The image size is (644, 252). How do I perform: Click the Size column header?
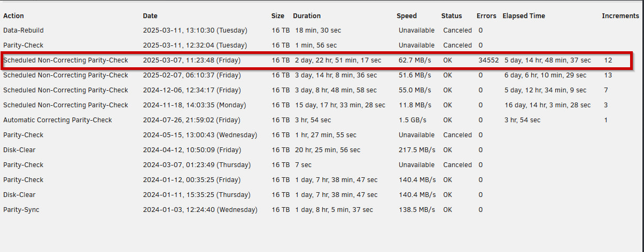278,16
